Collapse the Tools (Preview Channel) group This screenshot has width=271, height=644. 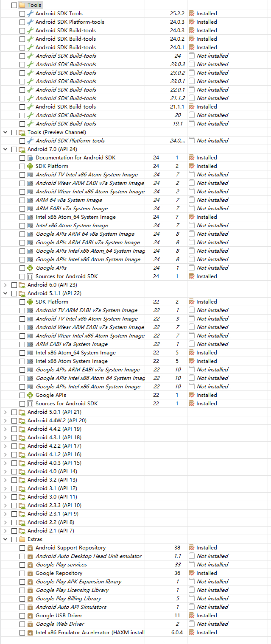point(6,132)
